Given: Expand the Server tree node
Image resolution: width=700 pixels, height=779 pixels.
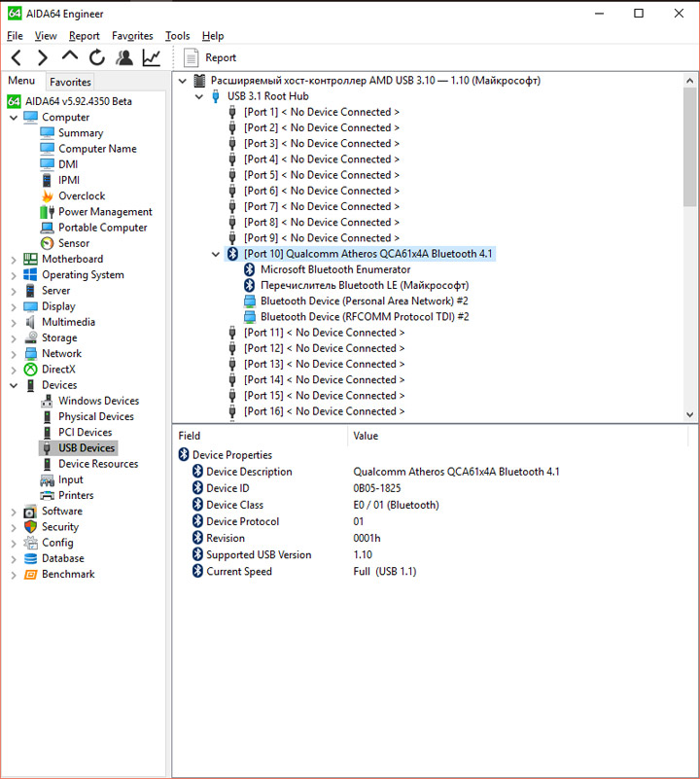Looking at the screenshot, I should [14, 291].
